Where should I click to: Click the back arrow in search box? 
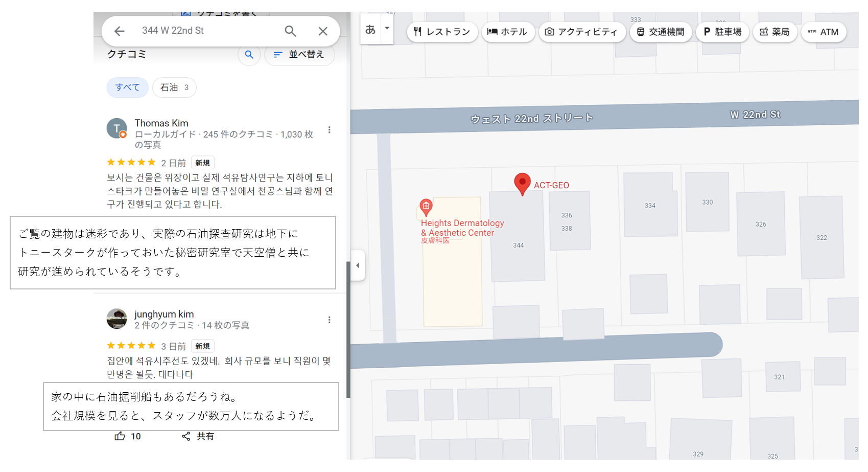[120, 31]
